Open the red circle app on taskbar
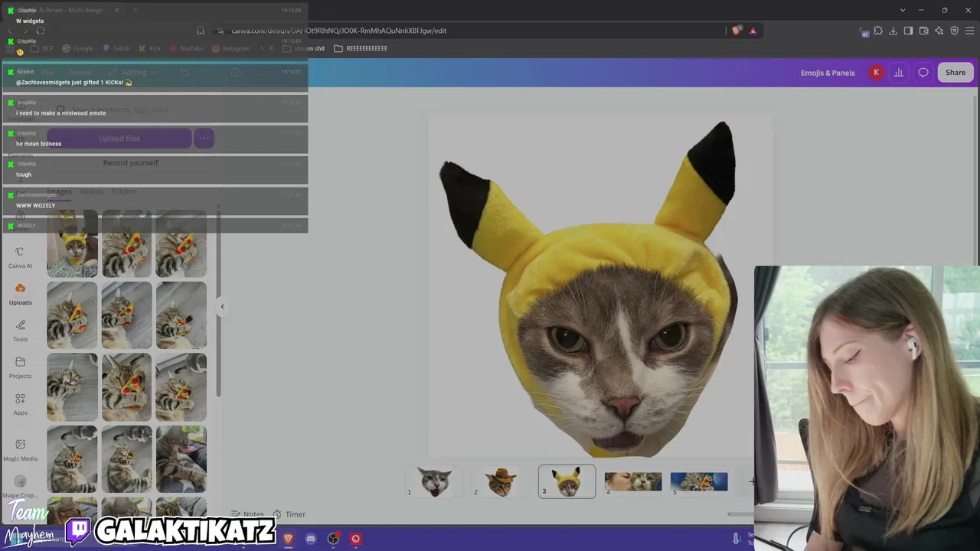The width and height of the screenshot is (980, 551). pos(355,539)
